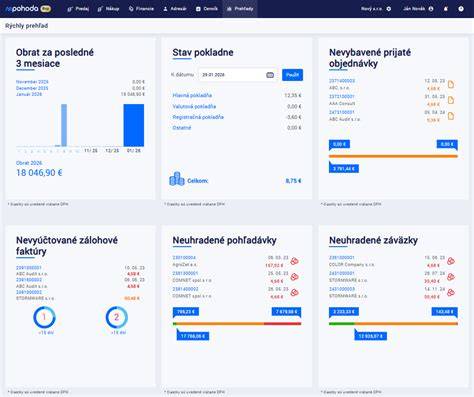Screen dimensions: 474x397
Task: Open the Cenník menu
Action: click(207, 9)
